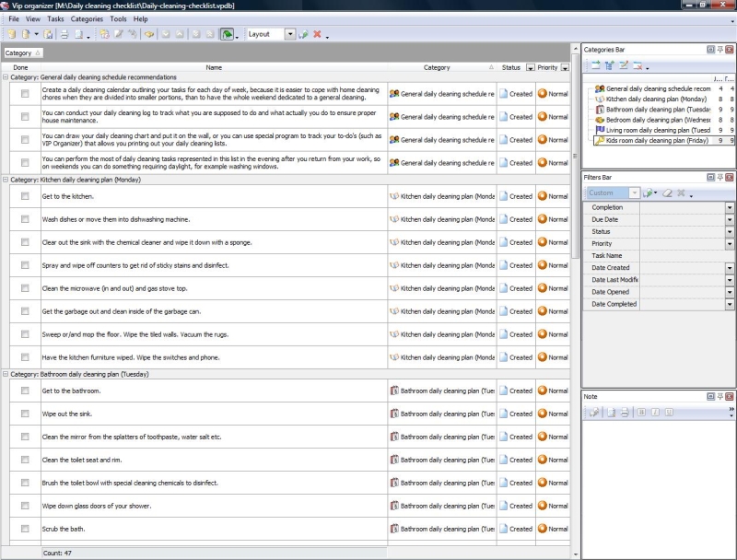Open the Tools menu

click(118, 18)
